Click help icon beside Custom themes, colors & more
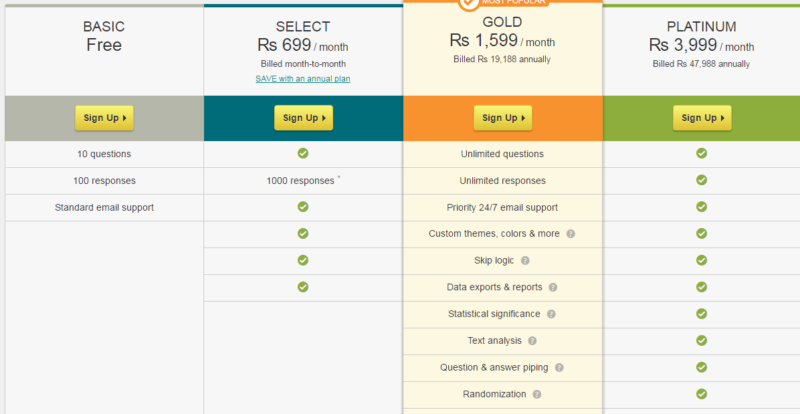 pyautogui.click(x=570, y=234)
